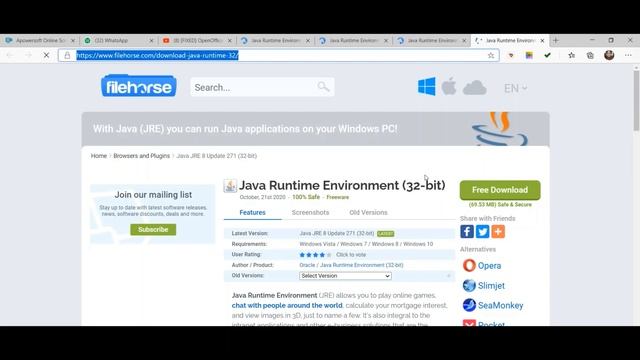This screenshot has width=640, height=360.
Task: Click the Subscribe button
Action: 153,229
